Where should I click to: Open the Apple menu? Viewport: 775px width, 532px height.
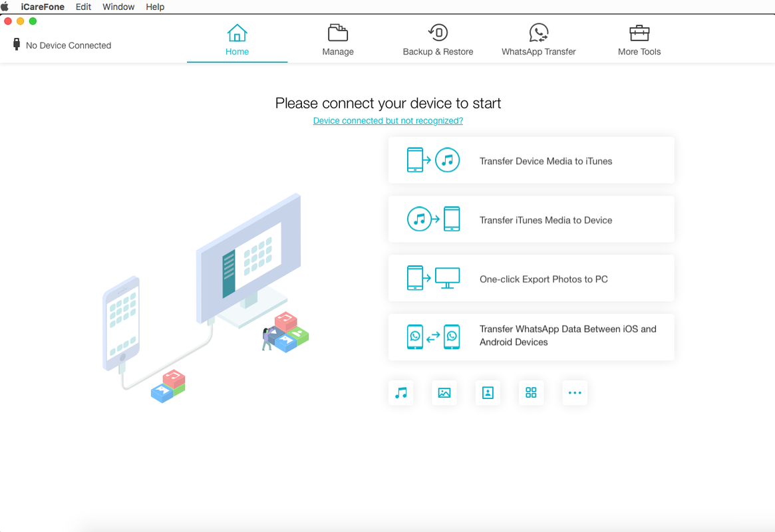[x=5, y=7]
